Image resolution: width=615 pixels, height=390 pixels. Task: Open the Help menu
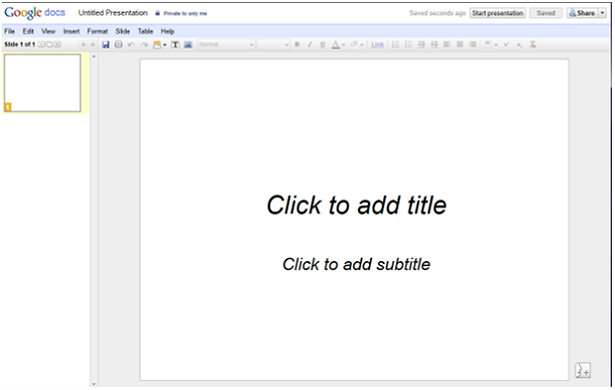[167, 31]
